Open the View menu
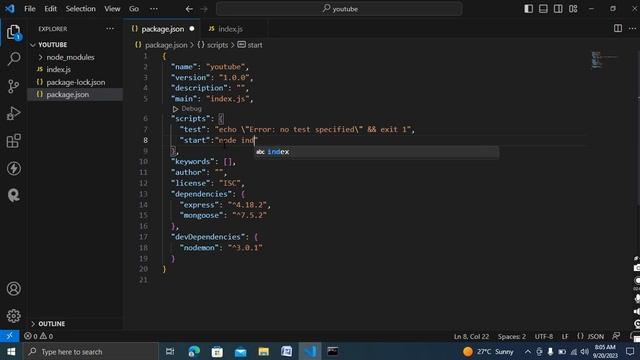 (x=112, y=9)
